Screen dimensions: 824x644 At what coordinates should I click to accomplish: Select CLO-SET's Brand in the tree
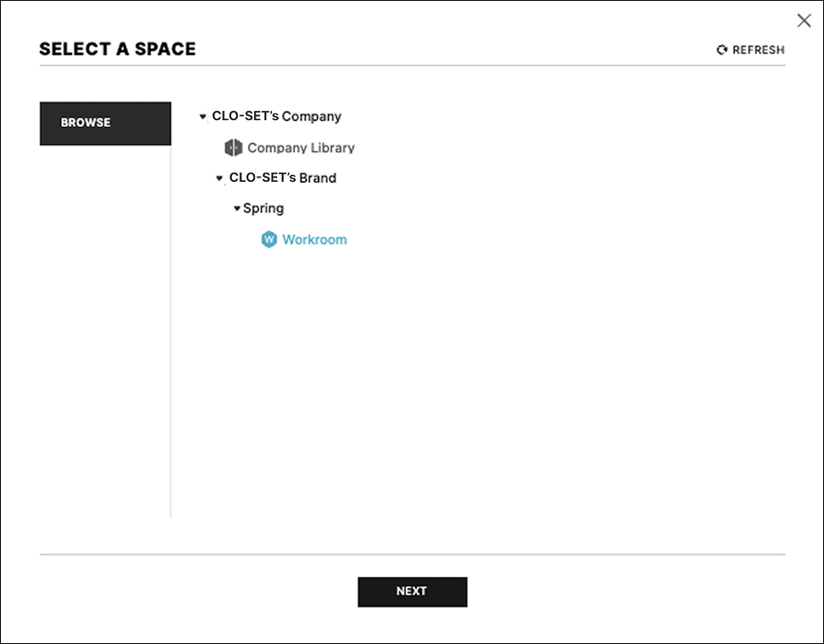282,178
